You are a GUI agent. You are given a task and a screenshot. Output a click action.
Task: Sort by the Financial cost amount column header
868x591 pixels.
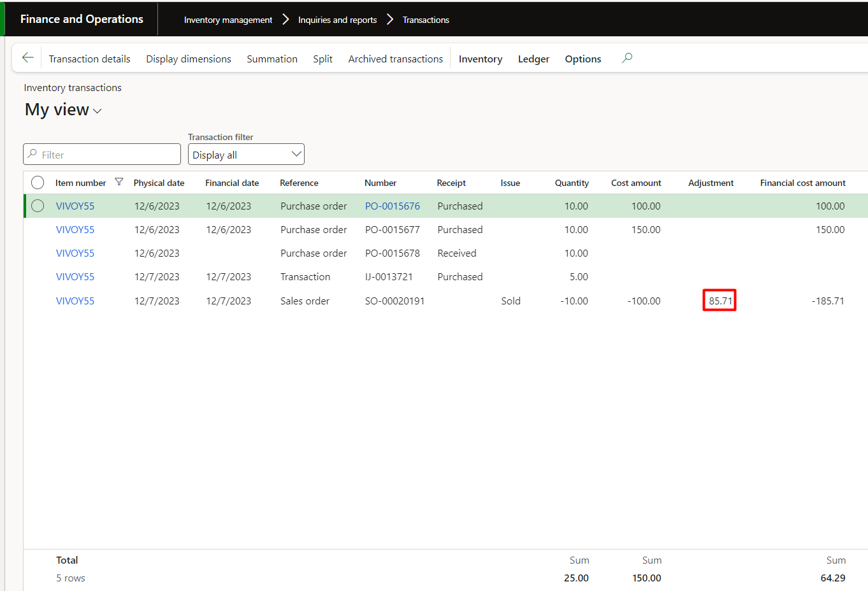point(802,183)
